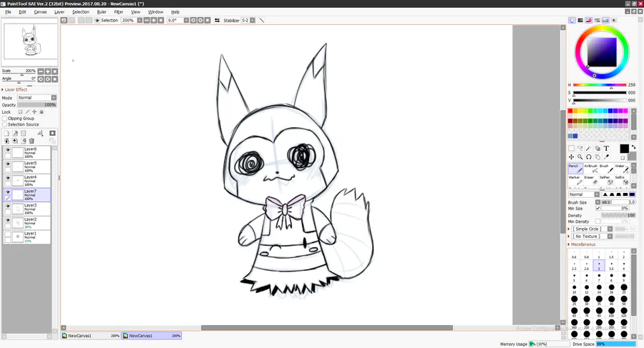Select the AirBrush tool
The image size is (644, 348).
[x=590, y=168]
